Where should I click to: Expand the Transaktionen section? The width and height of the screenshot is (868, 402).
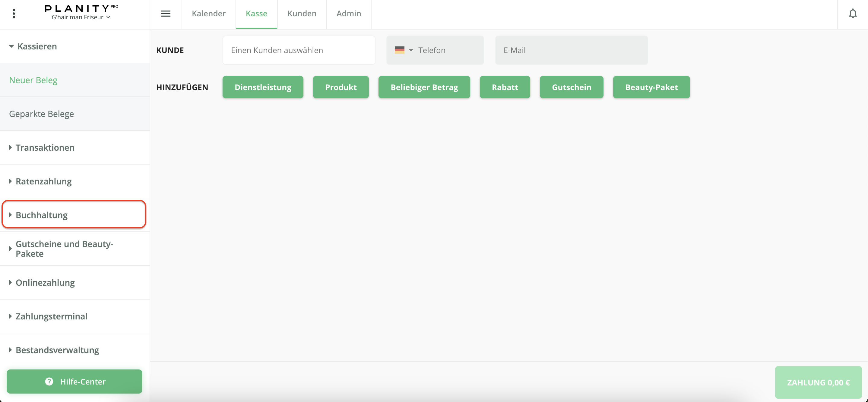coord(44,147)
